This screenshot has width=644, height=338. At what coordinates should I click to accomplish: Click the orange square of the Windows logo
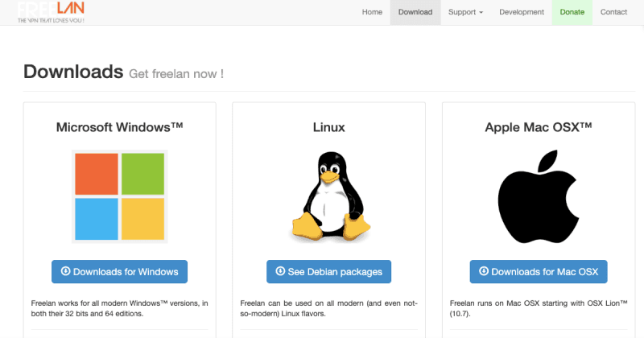click(x=97, y=174)
